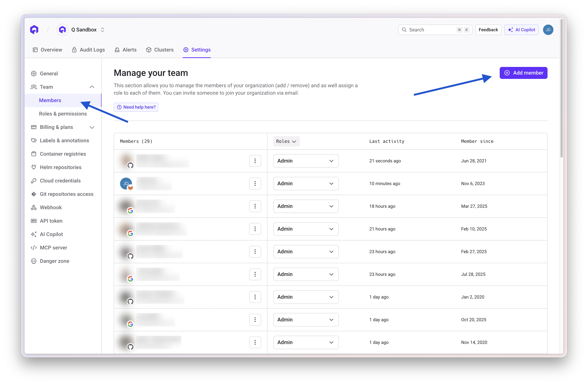Viewport: 588px width, 385px height.
Task: Open AI Copilot from top bar
Action: [521, 30]
